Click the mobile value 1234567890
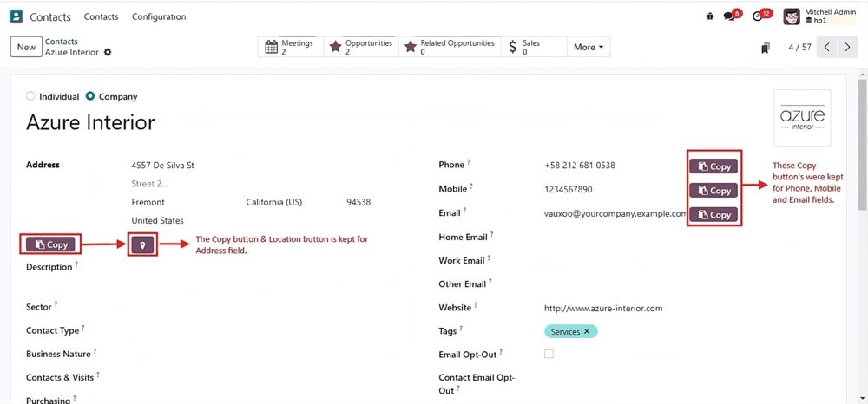This screenshot has height=404, width=868. click(569, 190)
